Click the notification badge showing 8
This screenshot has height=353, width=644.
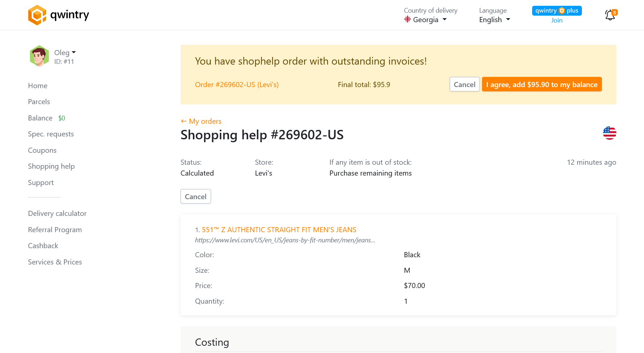[x=615, y=12]
